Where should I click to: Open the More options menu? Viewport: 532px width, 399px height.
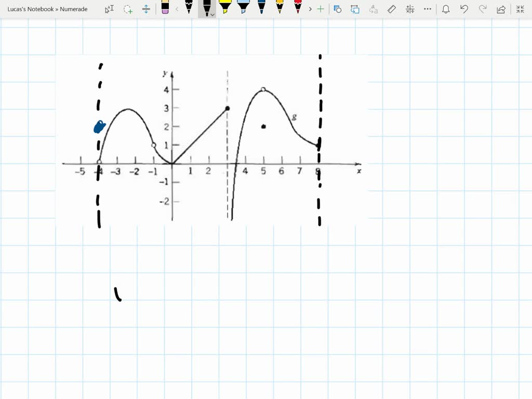click(x=427, y=9)
